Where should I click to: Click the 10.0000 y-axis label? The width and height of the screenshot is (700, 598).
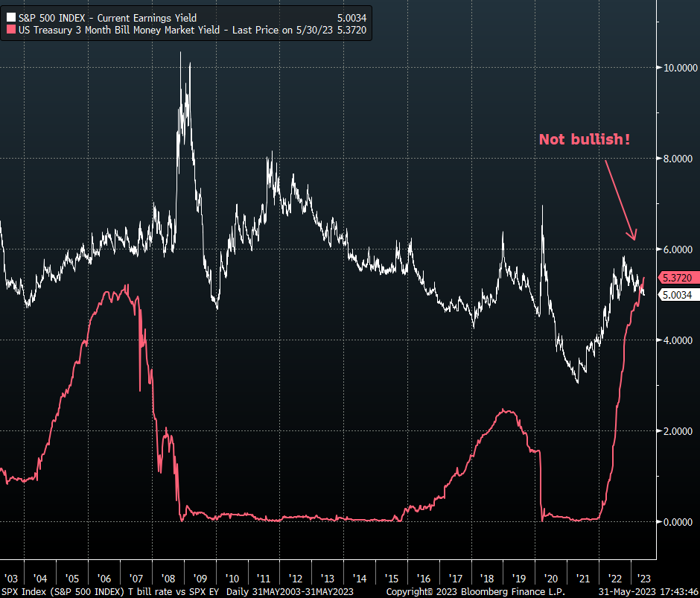tap(679, 68)
